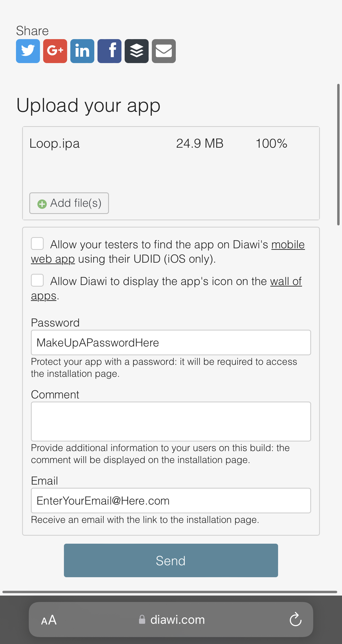Share via the Buffer icon
The height and width of the screenshot is (644, 342).
137,51
